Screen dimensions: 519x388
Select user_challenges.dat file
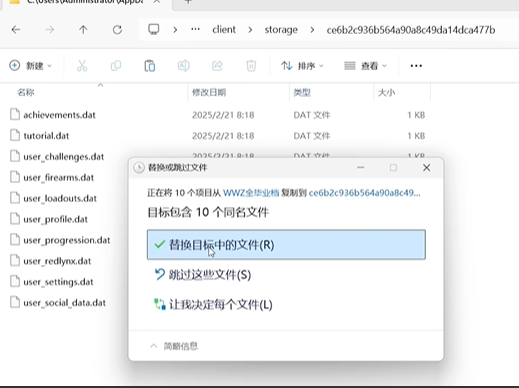[x=64, y=157]
